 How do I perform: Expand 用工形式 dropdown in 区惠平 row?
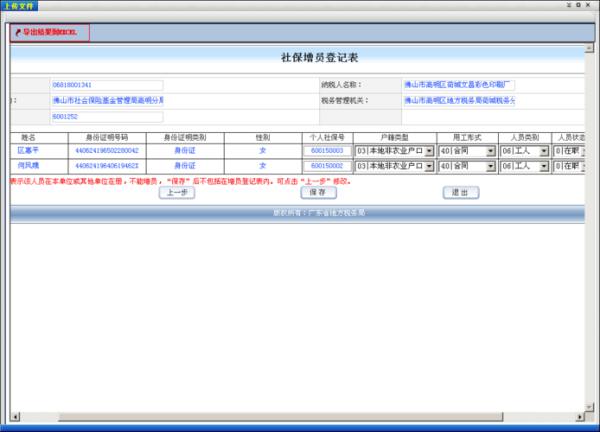(x=490, y=151)
